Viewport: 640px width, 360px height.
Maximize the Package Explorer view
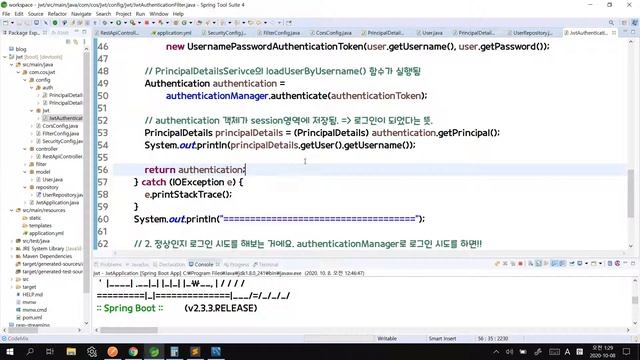pos(84,32)
